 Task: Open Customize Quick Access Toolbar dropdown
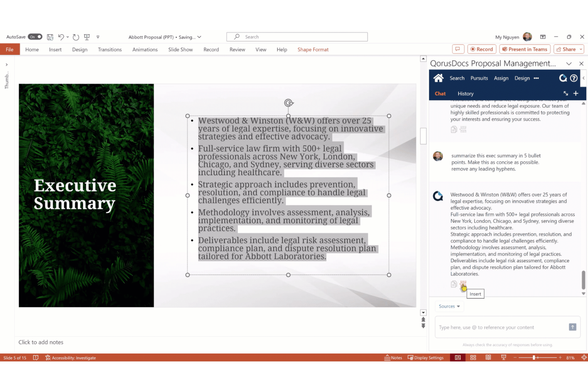tap(98, 37)
